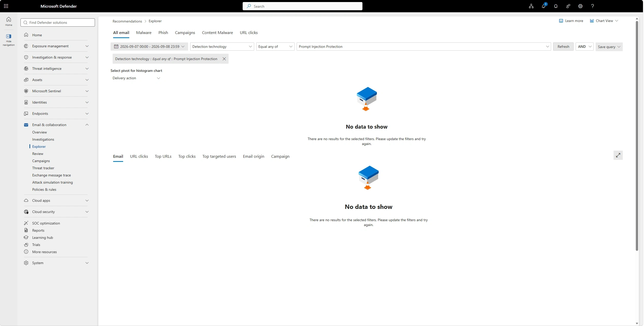
Task: Open the alerts icon with the 3 badge
Action: 543,6
